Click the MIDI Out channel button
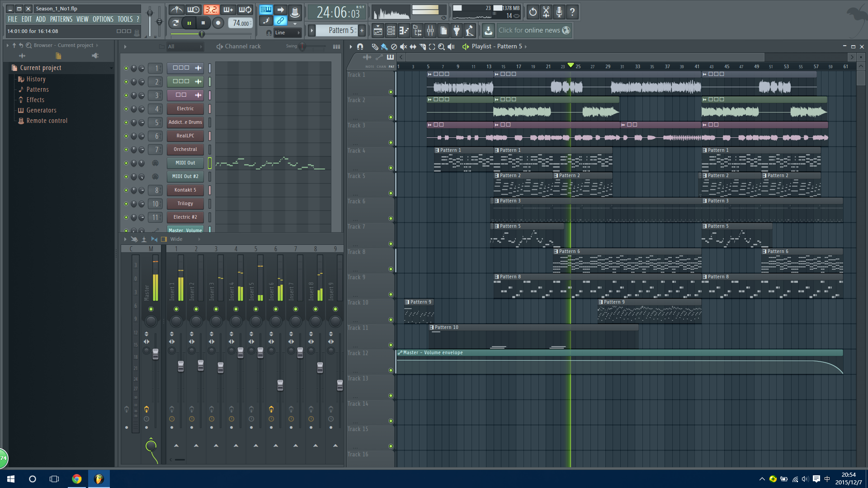Image resolution: width=868 pixels, height=488 pixels. click(x=185, y=163)
